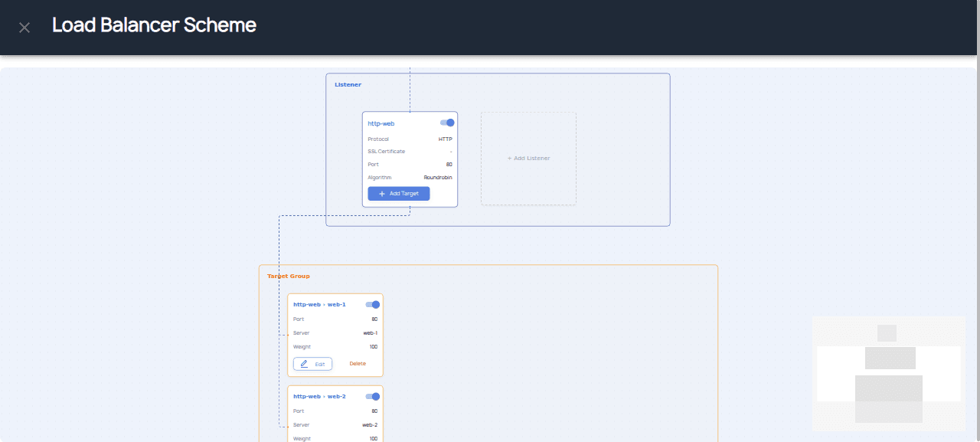980x442 pixels.
Task: Click the Protocol value HTTP
Action: 445,139
